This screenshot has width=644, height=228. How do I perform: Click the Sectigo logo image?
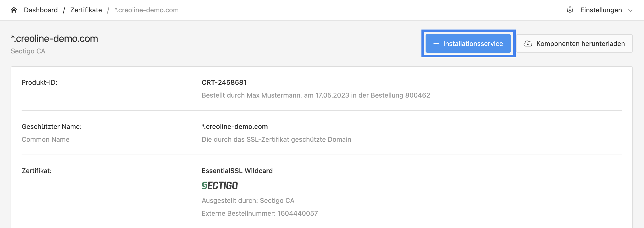click(x=220, y=185)
